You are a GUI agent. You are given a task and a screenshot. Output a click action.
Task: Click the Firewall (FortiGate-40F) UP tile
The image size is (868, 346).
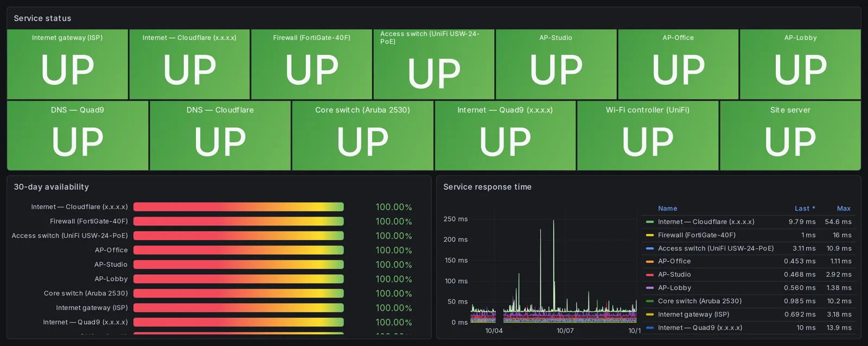coord(311,64)
